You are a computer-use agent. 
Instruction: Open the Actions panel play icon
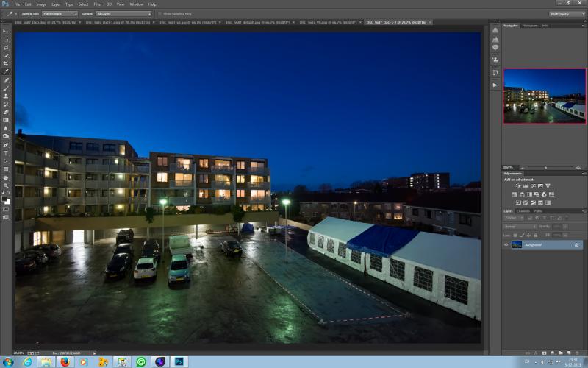pos(495,85)
